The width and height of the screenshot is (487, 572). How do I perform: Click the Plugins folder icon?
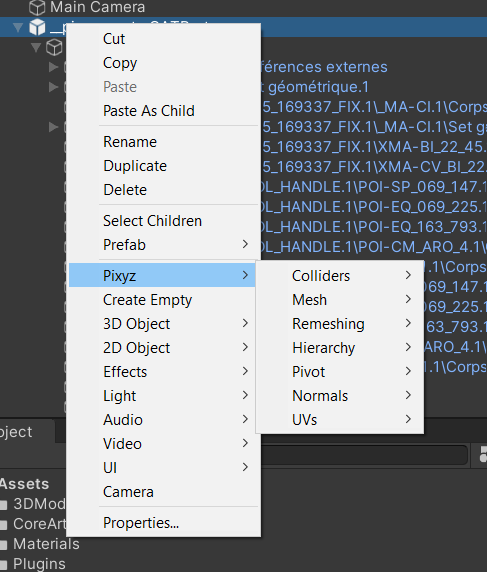pyautogui.click(x=4, y=565)
